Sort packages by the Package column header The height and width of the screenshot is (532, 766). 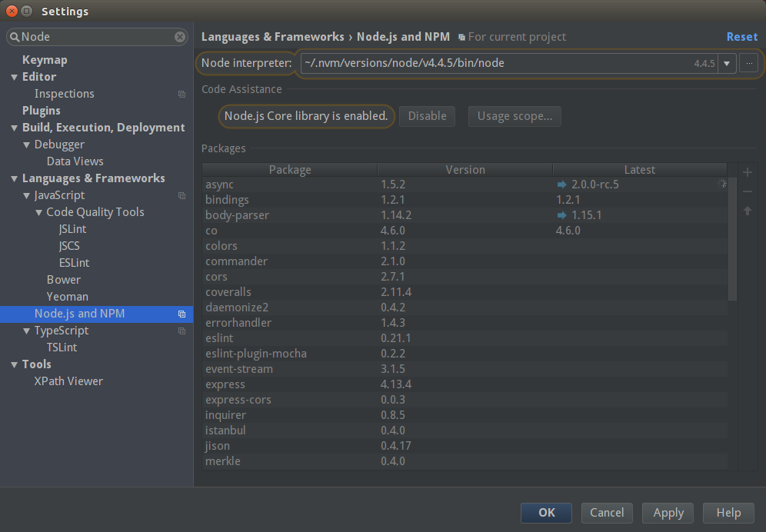[290, 169]
